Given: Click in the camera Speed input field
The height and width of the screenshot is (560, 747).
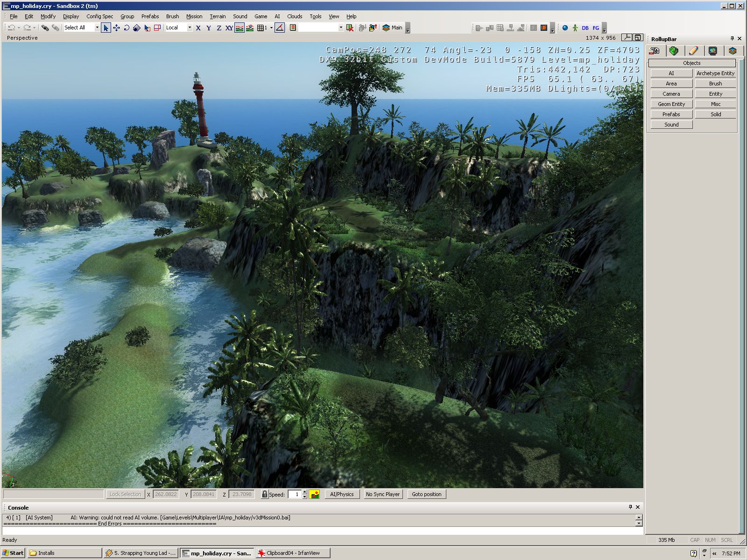Looking at the screenshot, I should click(295, 494).
